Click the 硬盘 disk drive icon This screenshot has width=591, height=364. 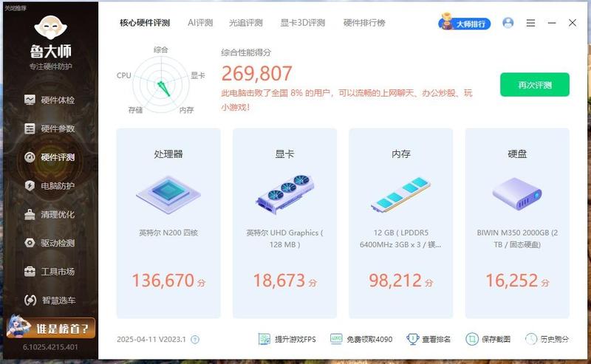click(x=517, y=194)
